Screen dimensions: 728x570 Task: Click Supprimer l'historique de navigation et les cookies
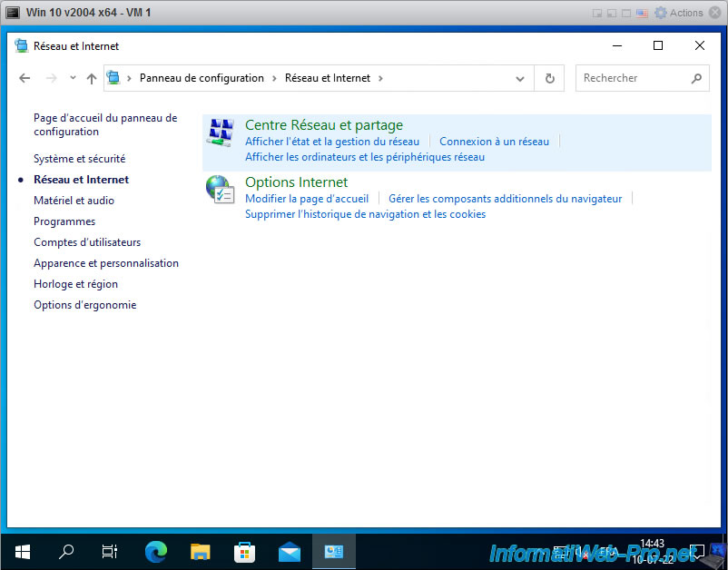click(x=366, y=214)
